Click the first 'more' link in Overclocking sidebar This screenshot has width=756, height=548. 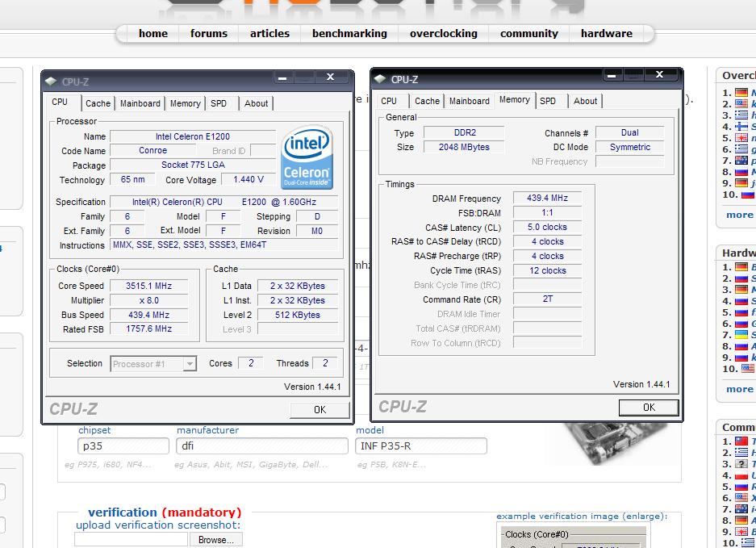point(739,215)
